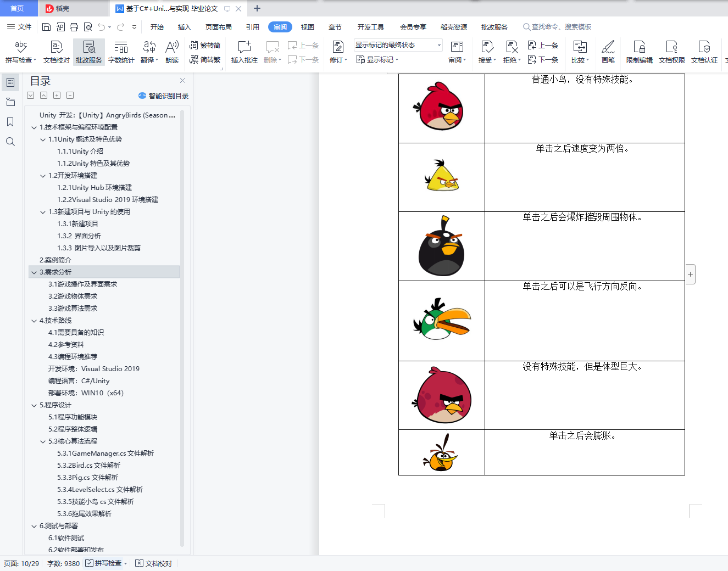This screenshot has height=571, width=728.
Task: Click 拒绝 to reject change
Action: pos(512,52)
